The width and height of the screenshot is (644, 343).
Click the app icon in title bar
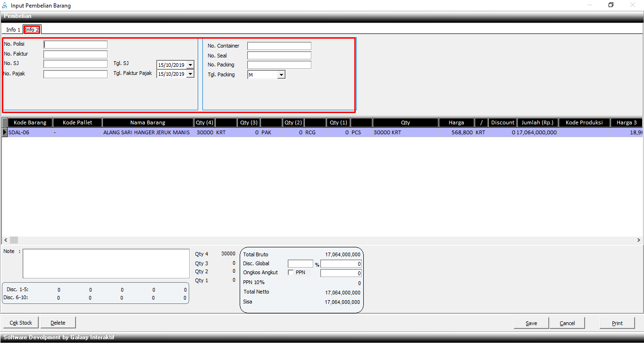click(5, 6)
